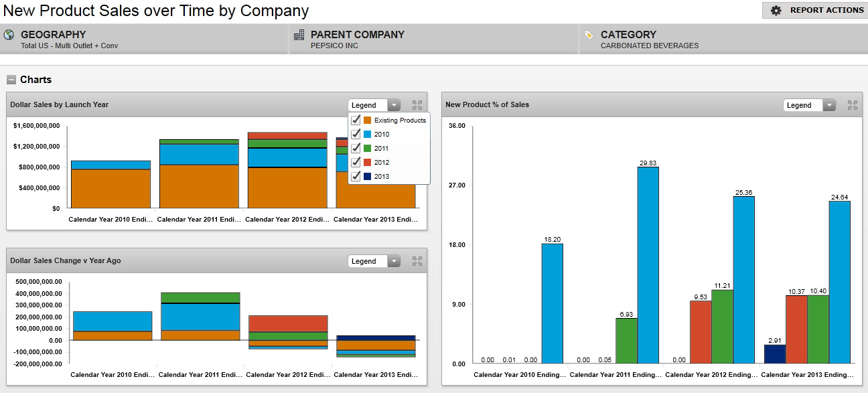Click the green 2011 legend color swatch
Screen dimensions: 868x393
[367, 149]
